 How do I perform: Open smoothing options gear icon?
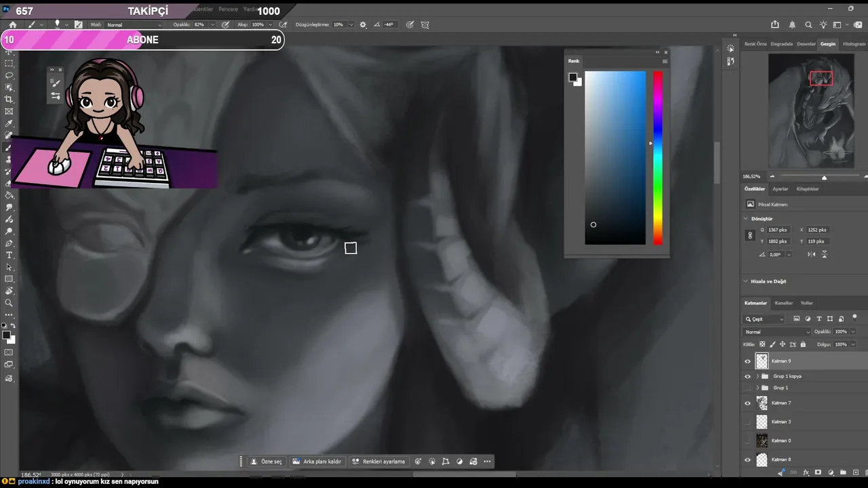pos(363,24)
